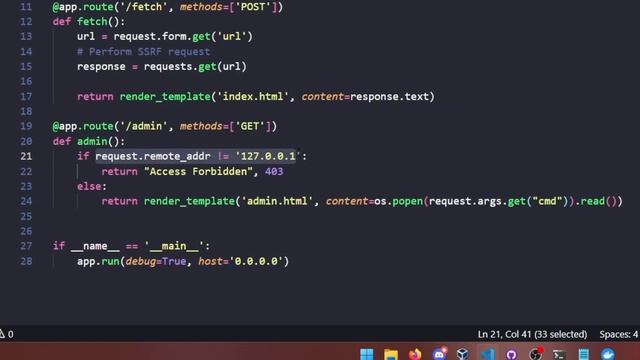Click 'os.popen' on line 24
640x360 pixels.
[x=398, y=201]
